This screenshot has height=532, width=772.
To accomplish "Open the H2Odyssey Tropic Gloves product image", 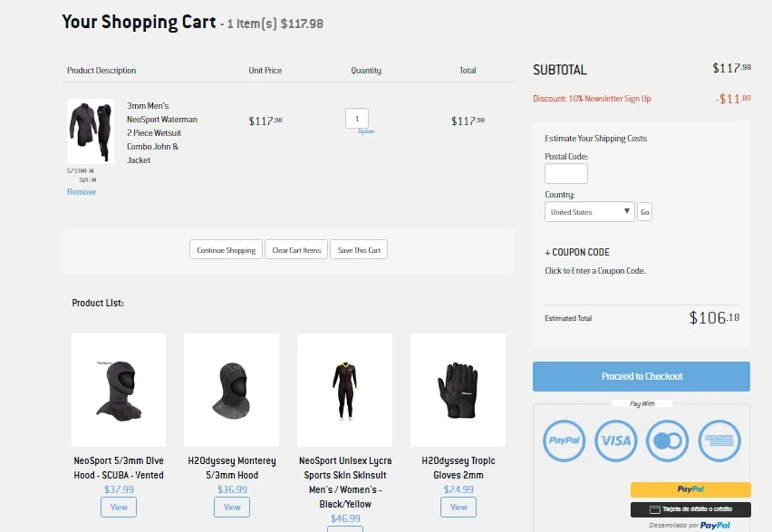I will (458, 390).
